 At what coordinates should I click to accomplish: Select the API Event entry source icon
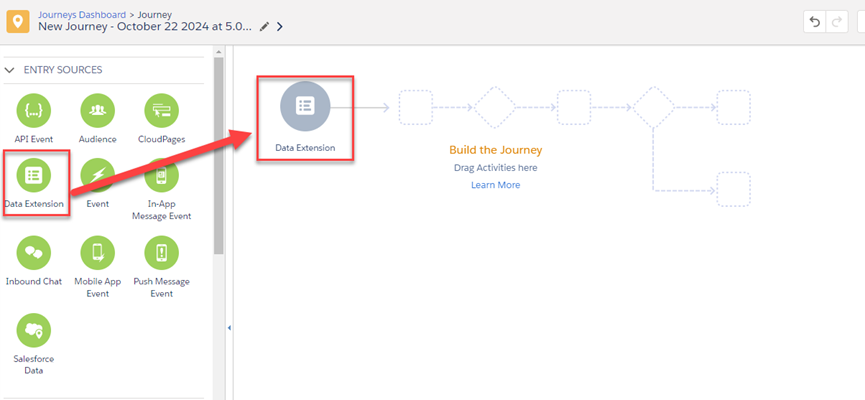34,110
